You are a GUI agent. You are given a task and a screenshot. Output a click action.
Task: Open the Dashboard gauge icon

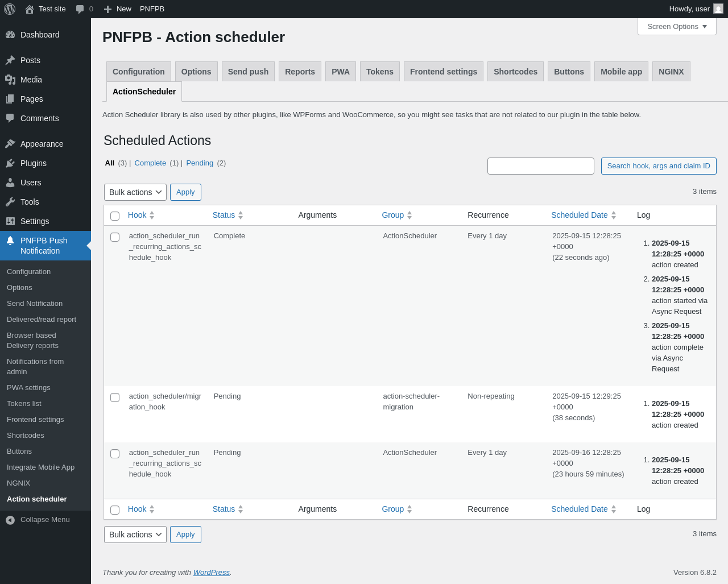tap(10, 35)
